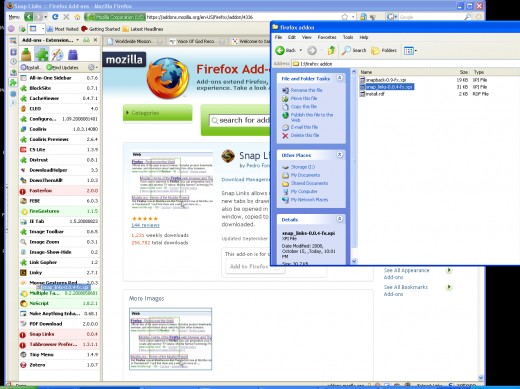Viewport: 520px width, 389px height.
Task: Click Install button in Add-ons sidebar
Action: 31,67
